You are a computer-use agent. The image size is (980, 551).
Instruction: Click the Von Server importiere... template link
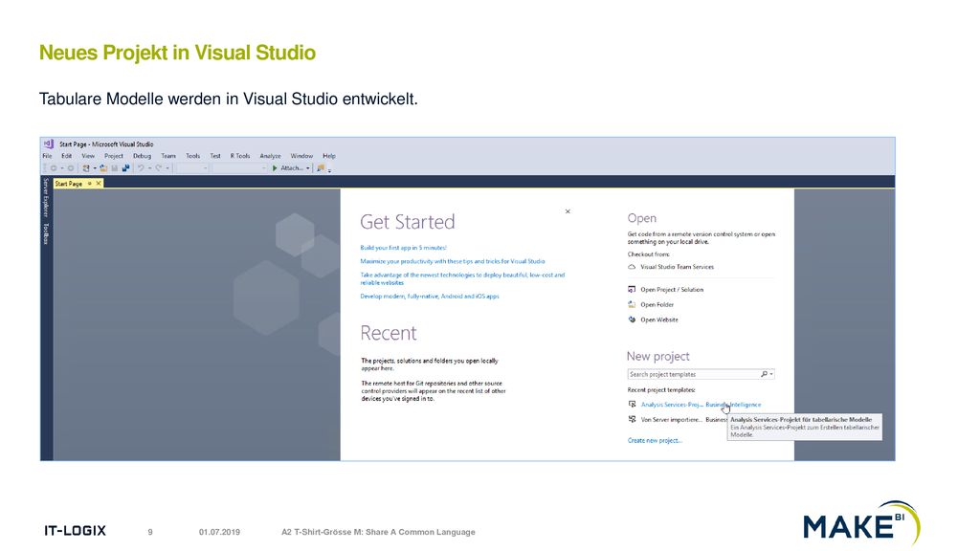(x=672, y=419)
